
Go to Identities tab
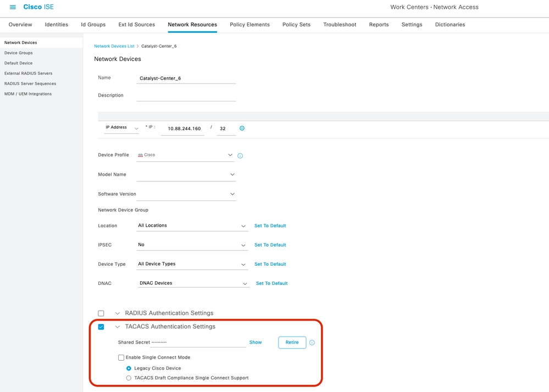57,25
